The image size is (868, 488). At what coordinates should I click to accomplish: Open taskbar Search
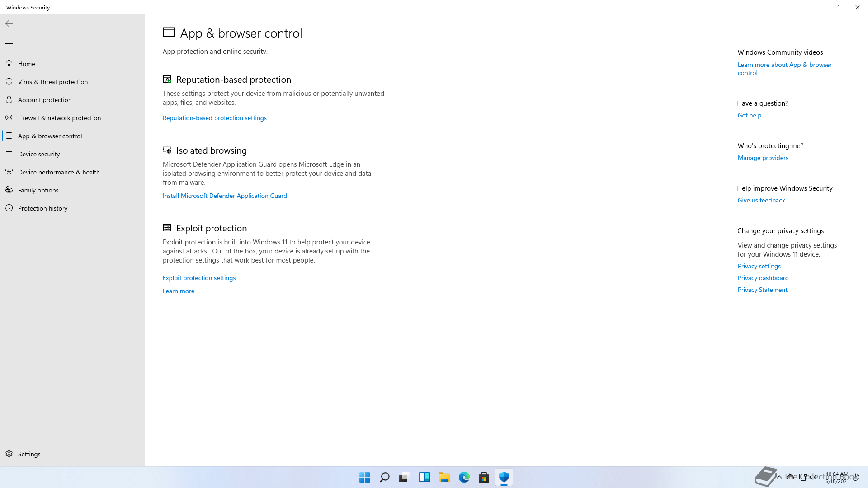click(385, 477)
